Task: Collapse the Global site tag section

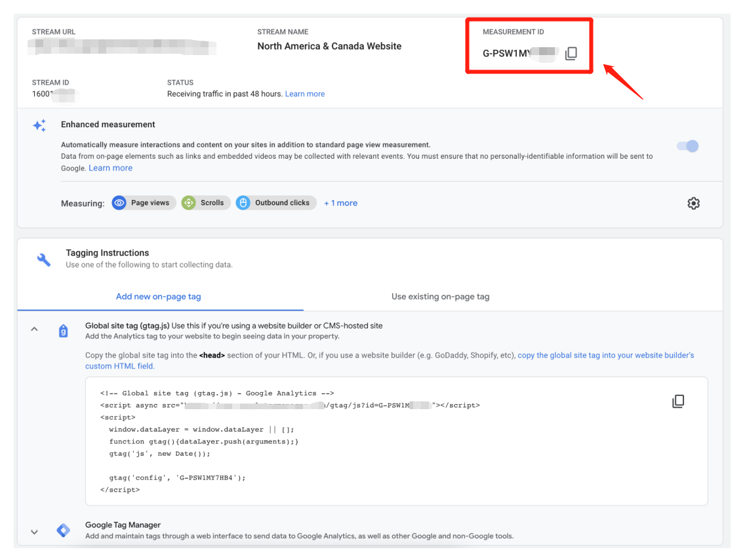Action: pyautogui.click(x=34, y=330)
